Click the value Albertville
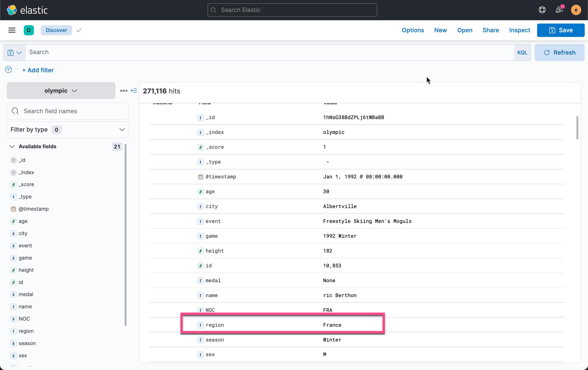Screen dimensions: 588x370 click(x=340, y=207)
